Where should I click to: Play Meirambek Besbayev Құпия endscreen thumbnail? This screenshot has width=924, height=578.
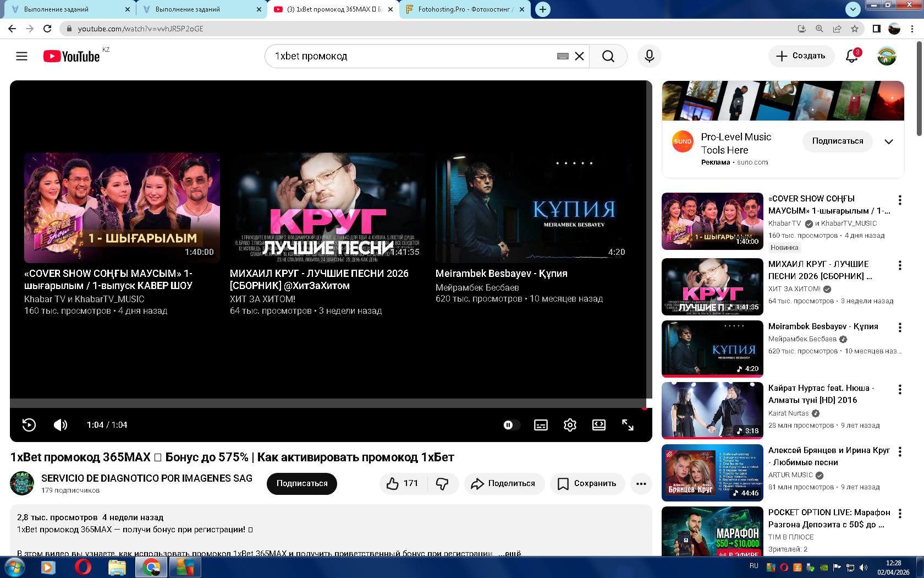[533, 208]
